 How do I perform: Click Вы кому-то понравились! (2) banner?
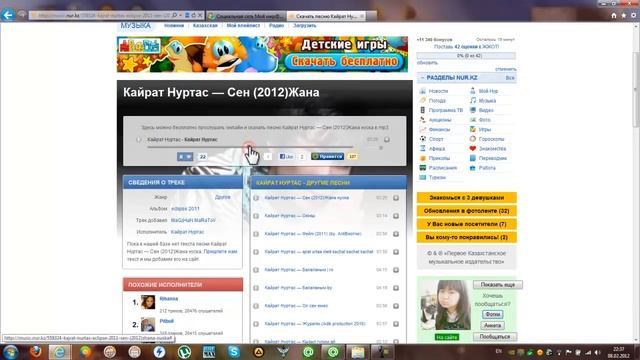coord(467,237)
